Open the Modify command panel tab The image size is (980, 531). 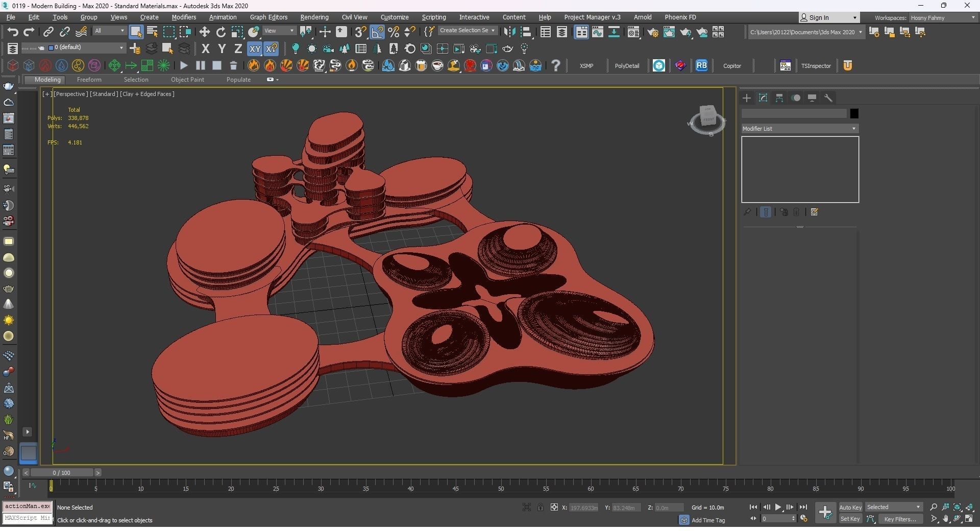[763, 98]
